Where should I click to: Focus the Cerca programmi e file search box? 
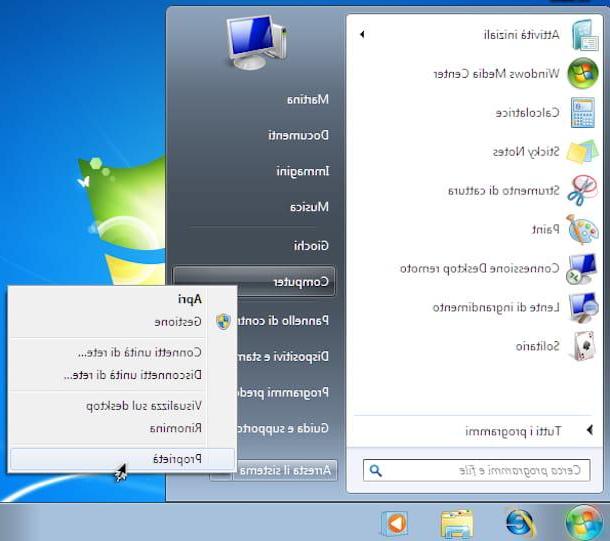[x=477, y=470]
